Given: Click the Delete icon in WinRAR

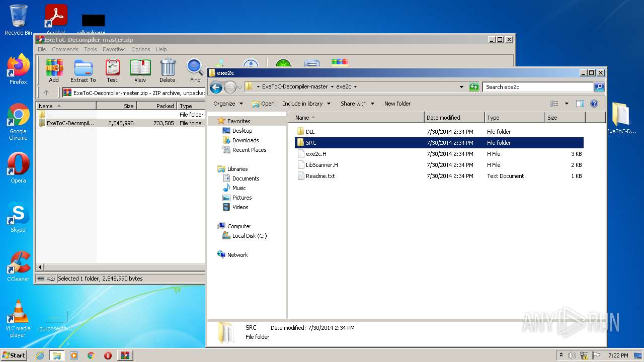Looking at the screenshot, I should (168, 70).
